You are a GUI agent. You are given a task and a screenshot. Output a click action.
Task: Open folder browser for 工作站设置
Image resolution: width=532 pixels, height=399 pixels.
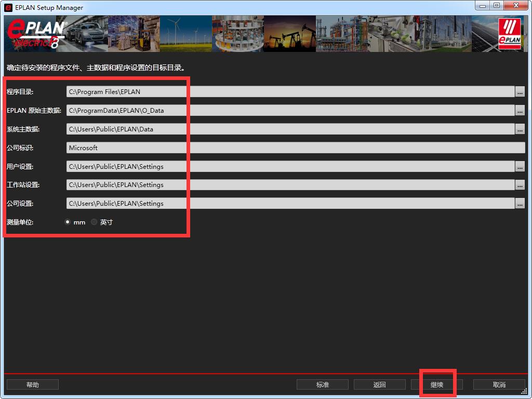(520, 185)
